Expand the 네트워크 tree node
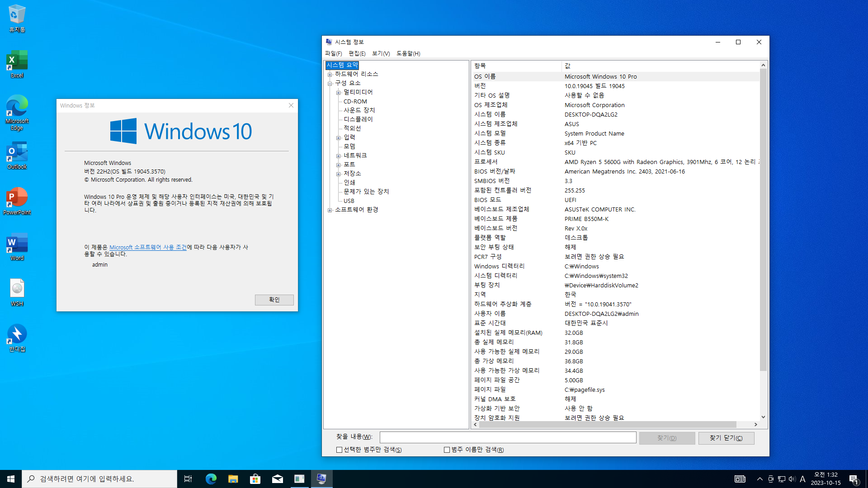The image size is (868, 488). point(339,156)
